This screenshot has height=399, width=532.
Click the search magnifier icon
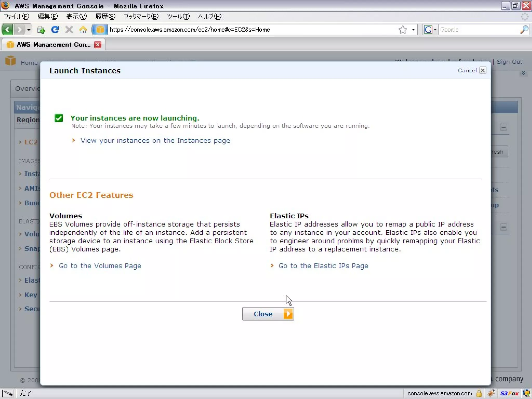pos(524,30)
